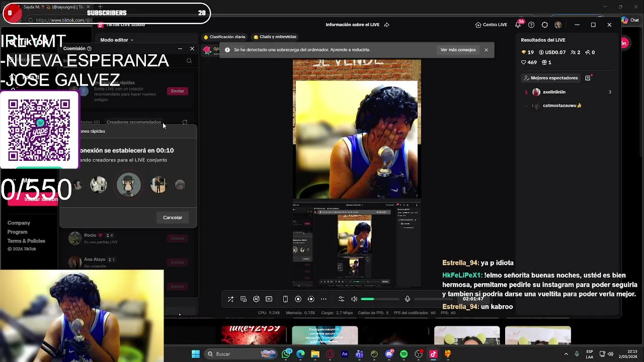Open WhatsApp from the taskbar
Viewport: 644px width, 362px height.
pos(286,354)
